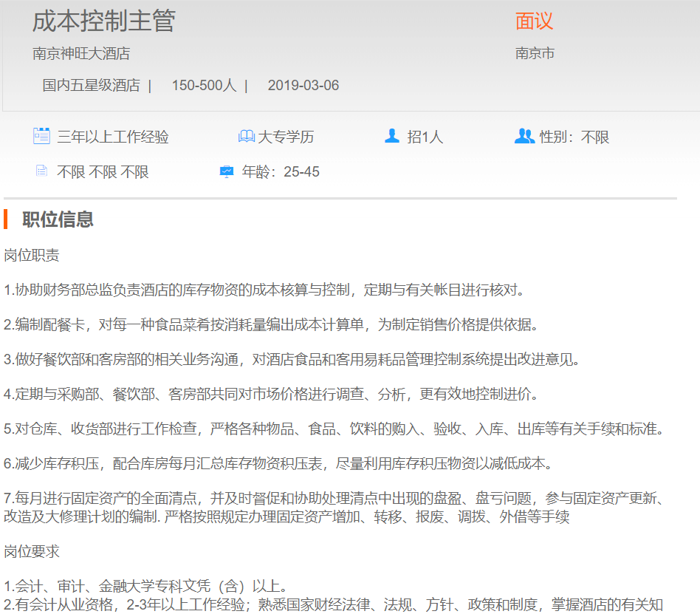The image size is (700, 614).
Task: Click the job title 成本控制主管
Action: pyautogui.click(x=103, y=21)
